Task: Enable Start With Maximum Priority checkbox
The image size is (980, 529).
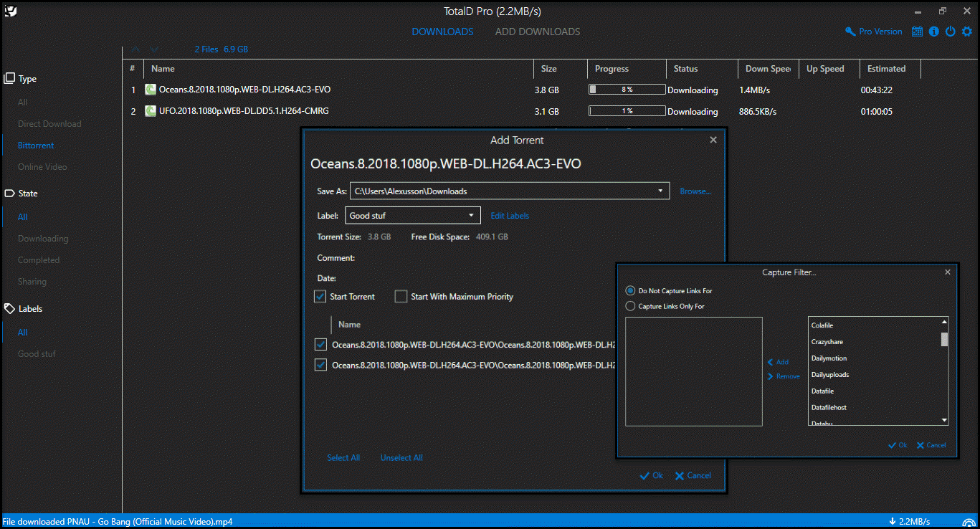Action: [401, 296]
